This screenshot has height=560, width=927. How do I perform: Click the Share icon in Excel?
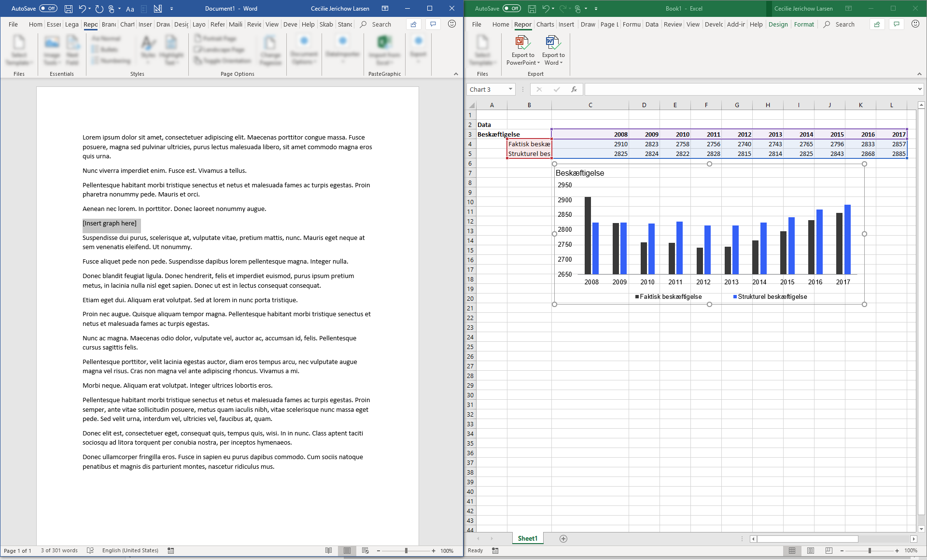pos(877,24)
